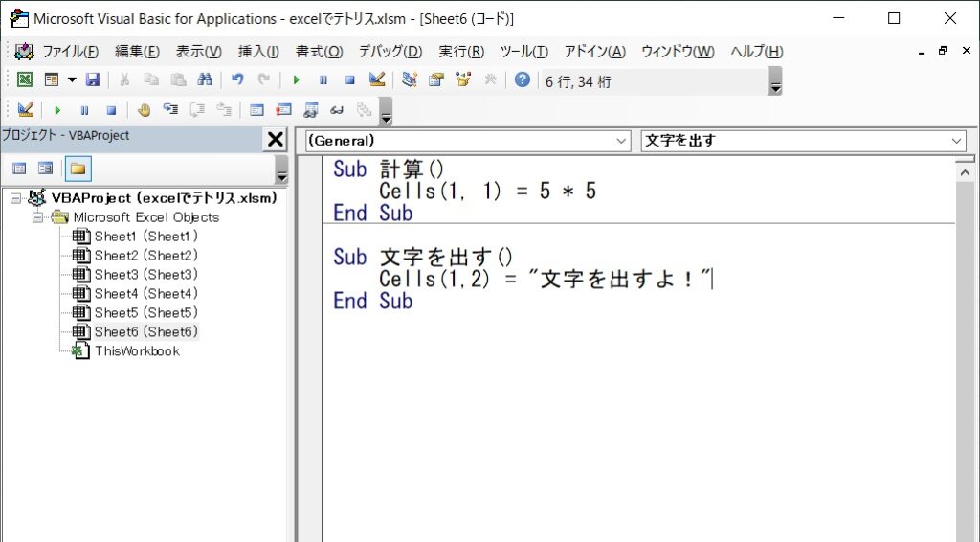Open the 表示(V) menu
Screen dimensions: 980x542
coord(199,52)
